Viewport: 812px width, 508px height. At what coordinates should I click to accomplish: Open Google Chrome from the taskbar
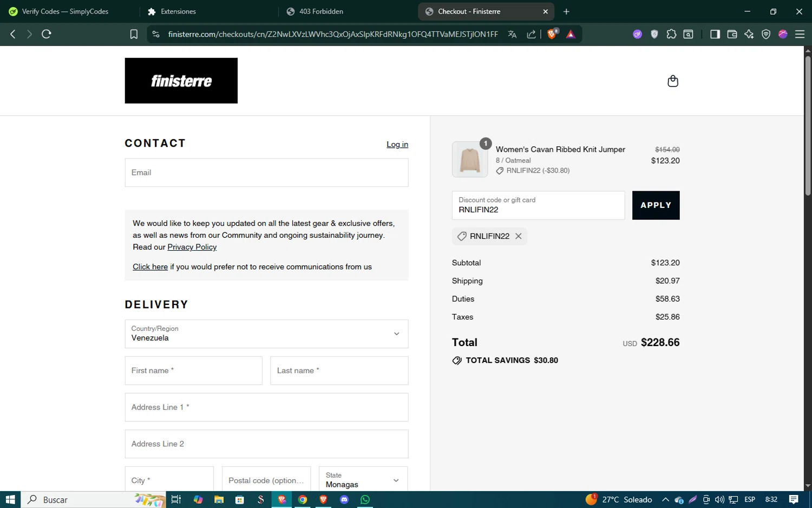(x=303, y=499)
